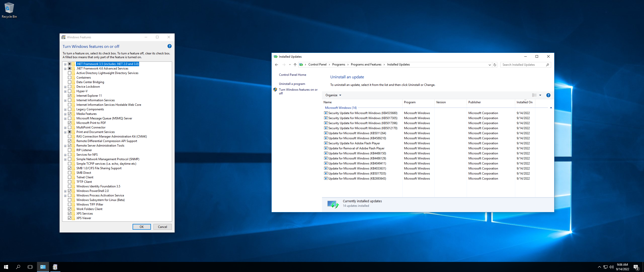The height and width of the screenshot is (272, 644).
Task: Collapse the Microsoft Windows (14) group
Action: pos(551,108)
